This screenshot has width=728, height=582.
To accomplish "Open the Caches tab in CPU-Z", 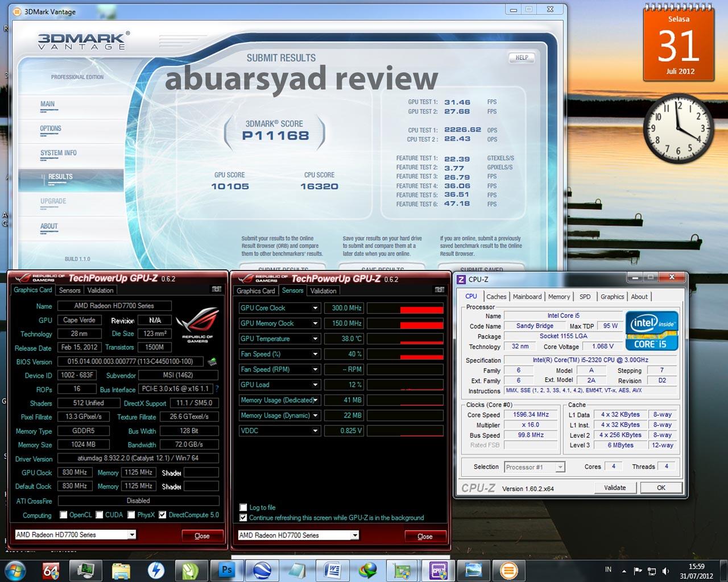I will click(496, 297).
